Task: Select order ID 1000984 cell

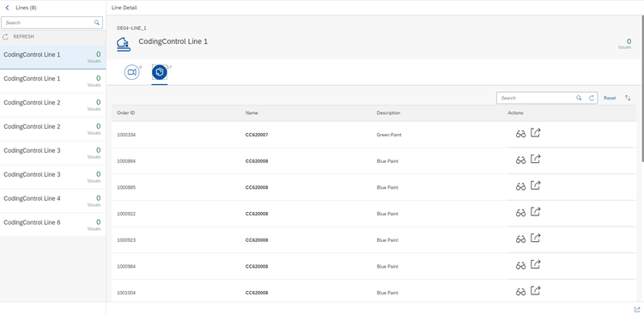Action: click(126, 266)
